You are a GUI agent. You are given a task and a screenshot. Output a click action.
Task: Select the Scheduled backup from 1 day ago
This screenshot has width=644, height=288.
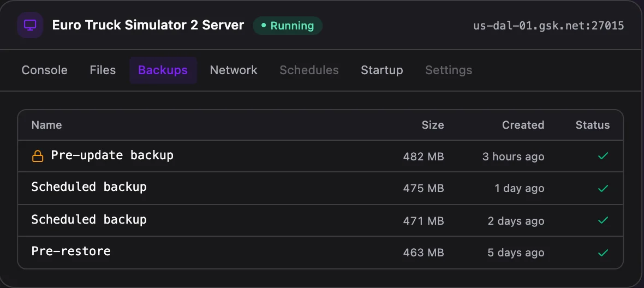(89, 187)
